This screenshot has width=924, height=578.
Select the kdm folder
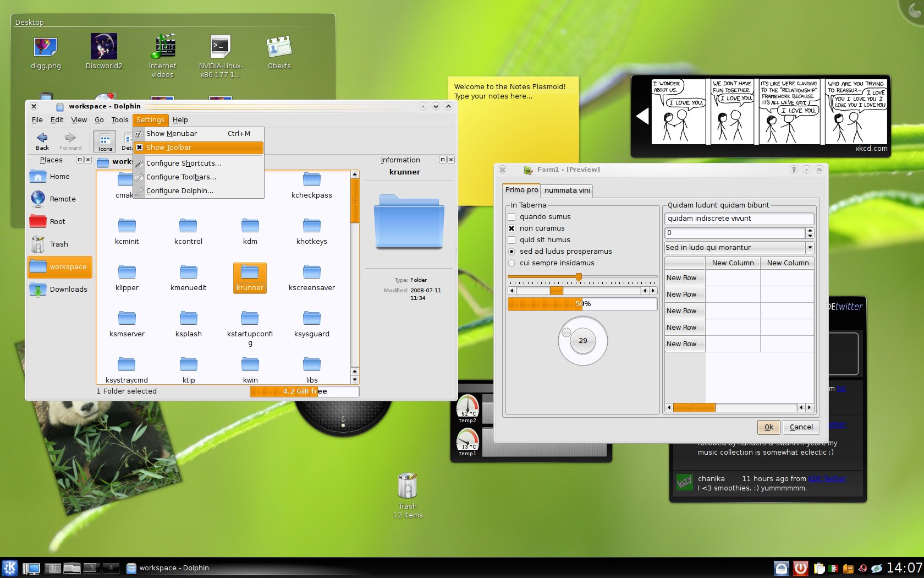(x=250, y=232)
